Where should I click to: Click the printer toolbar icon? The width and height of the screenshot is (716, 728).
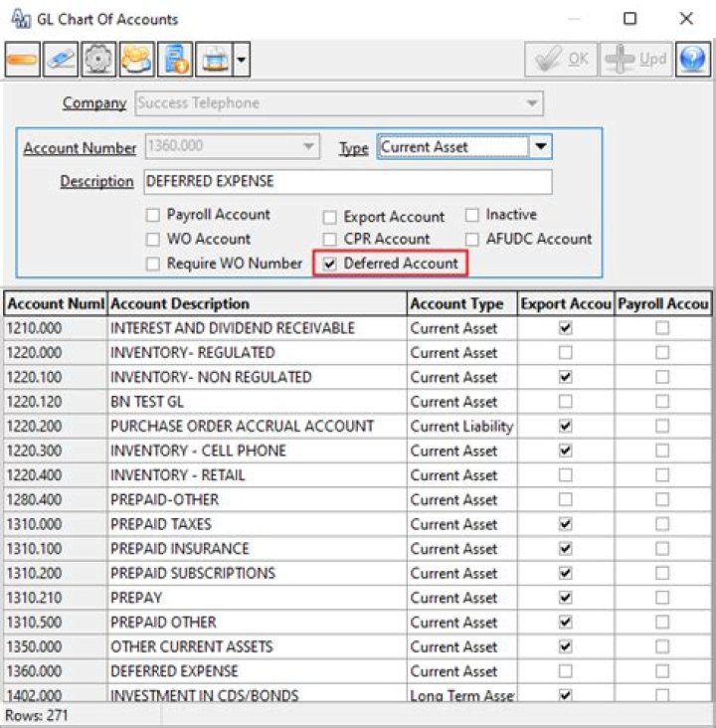[214, 60]
